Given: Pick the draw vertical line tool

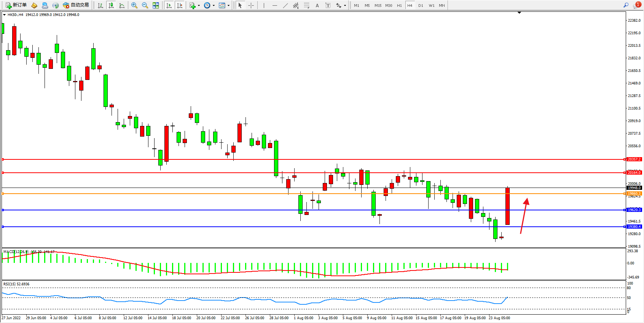Looking at the screenshot, I should coord(264,5).
